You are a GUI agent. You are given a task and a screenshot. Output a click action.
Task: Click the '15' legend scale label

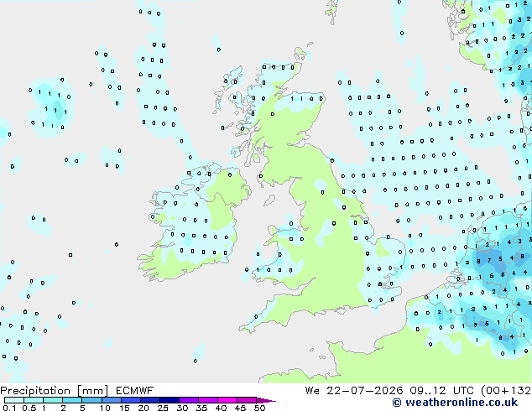click(x=124, y=408)
